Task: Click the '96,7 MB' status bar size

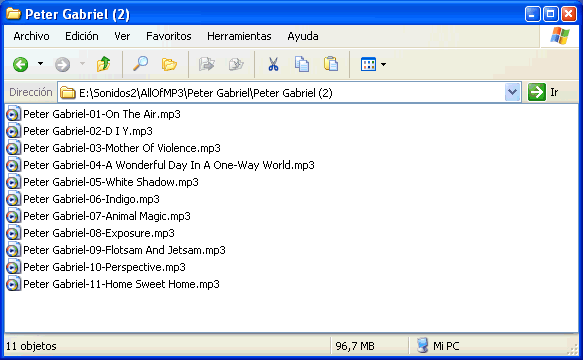Action: tap(355, 346)
